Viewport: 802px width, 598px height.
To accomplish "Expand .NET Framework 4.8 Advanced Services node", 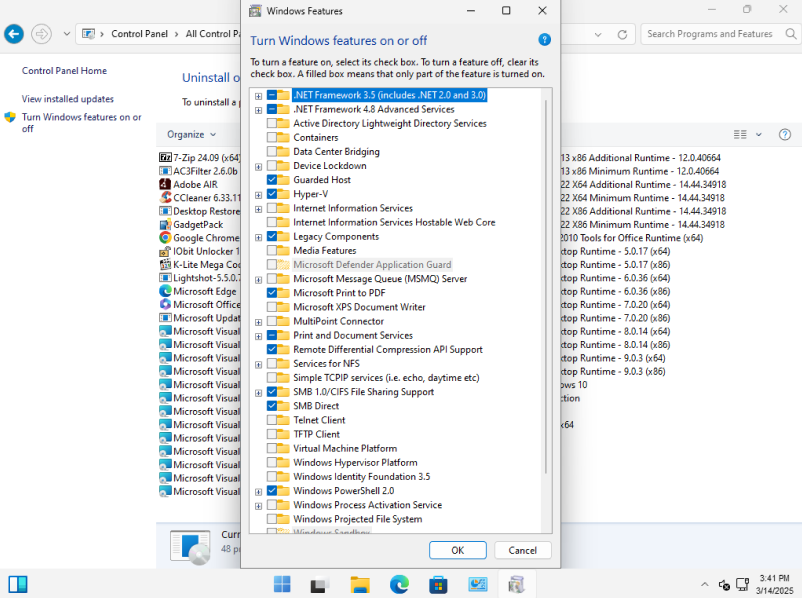I will click(258, 110).
